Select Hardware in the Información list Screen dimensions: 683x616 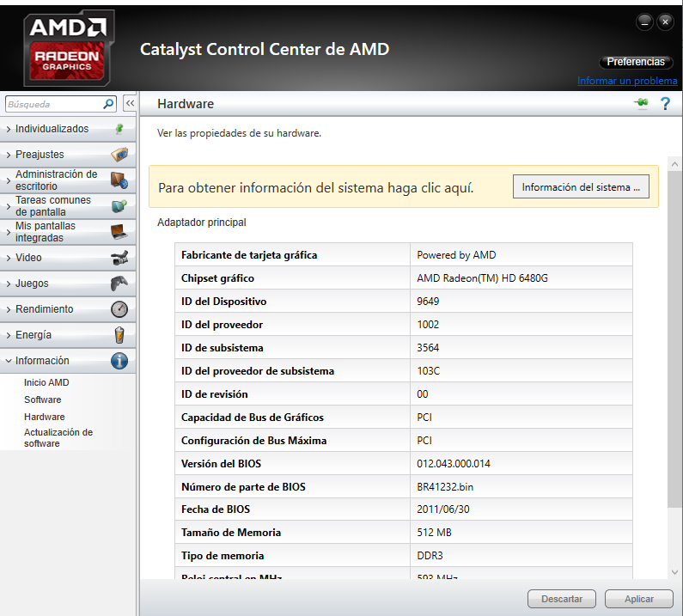tap(45, 417)
